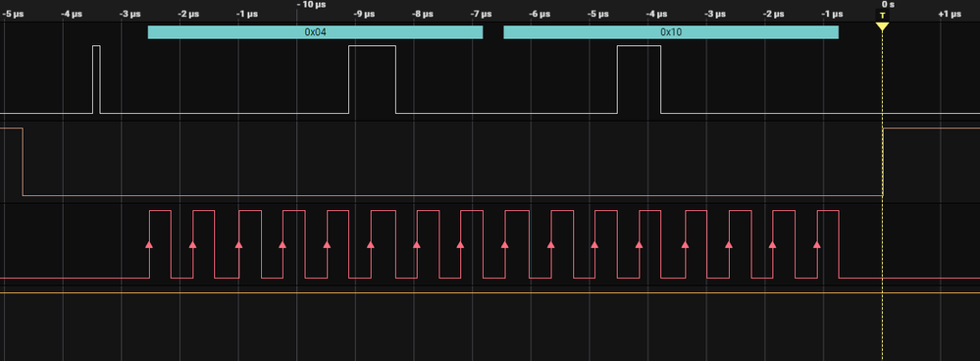Viewport: 980px width, 361px height.
Task: Click the white data pulse beneath the 0x10 frame
Action: click(639, 79)
